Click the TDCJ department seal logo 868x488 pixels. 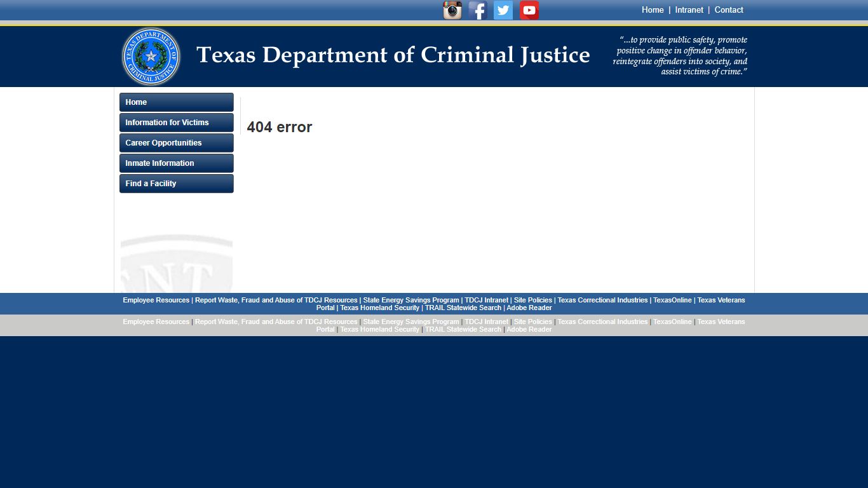coord(151,56)
